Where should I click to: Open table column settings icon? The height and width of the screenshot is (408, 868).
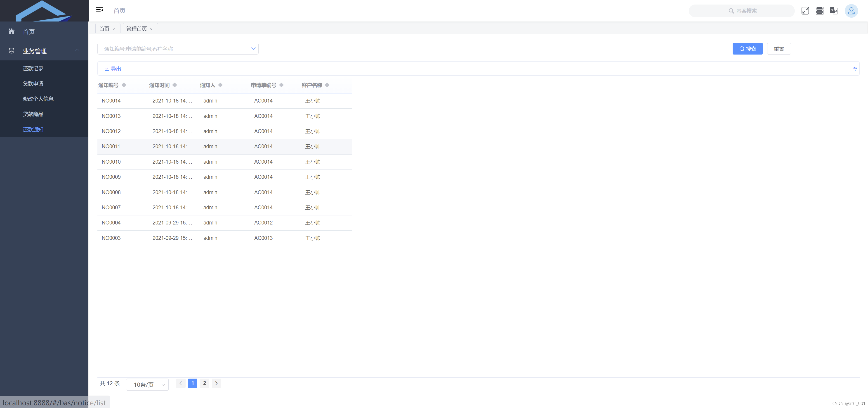coord(855,69)
